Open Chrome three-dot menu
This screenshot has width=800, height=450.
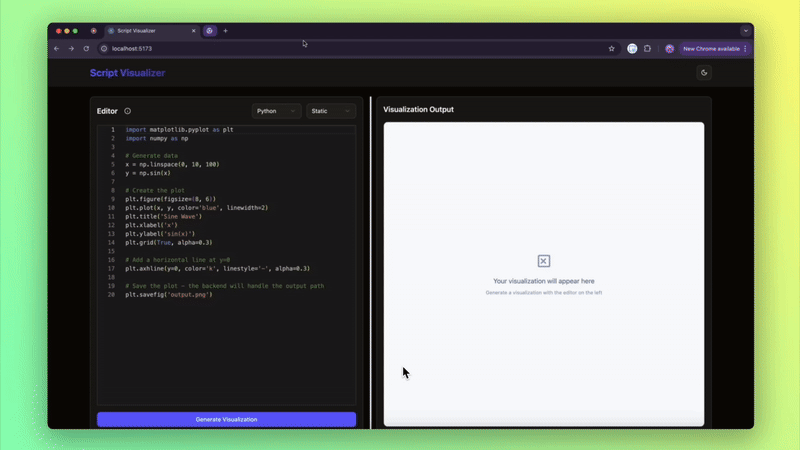point(745,48)
